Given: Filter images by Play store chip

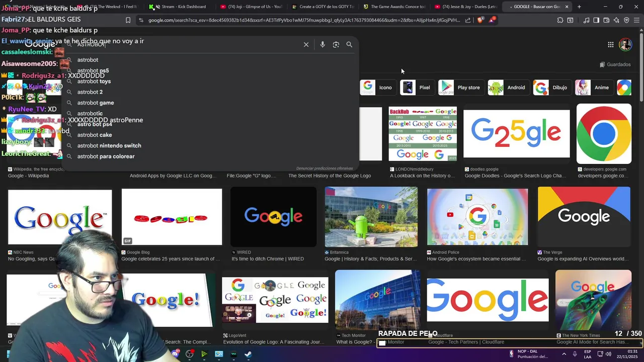Looking at the screenshot, I should (x=461, y=87).
